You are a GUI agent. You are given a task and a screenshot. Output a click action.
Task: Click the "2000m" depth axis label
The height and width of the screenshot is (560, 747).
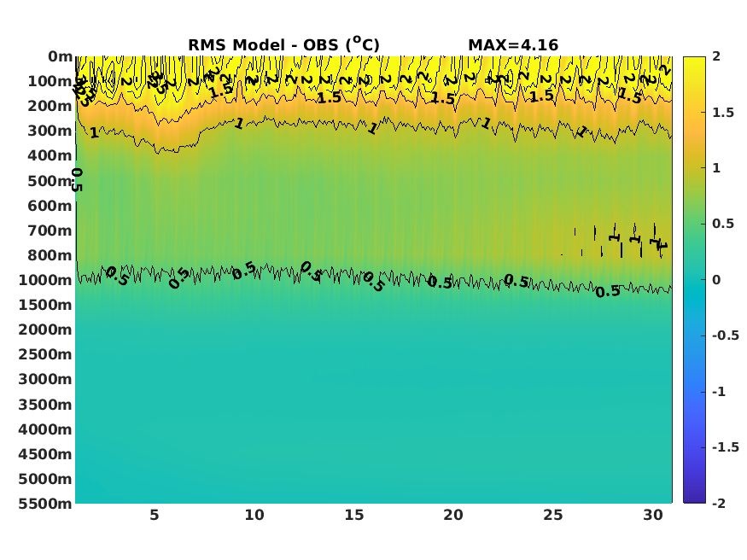tap(45, 329)
